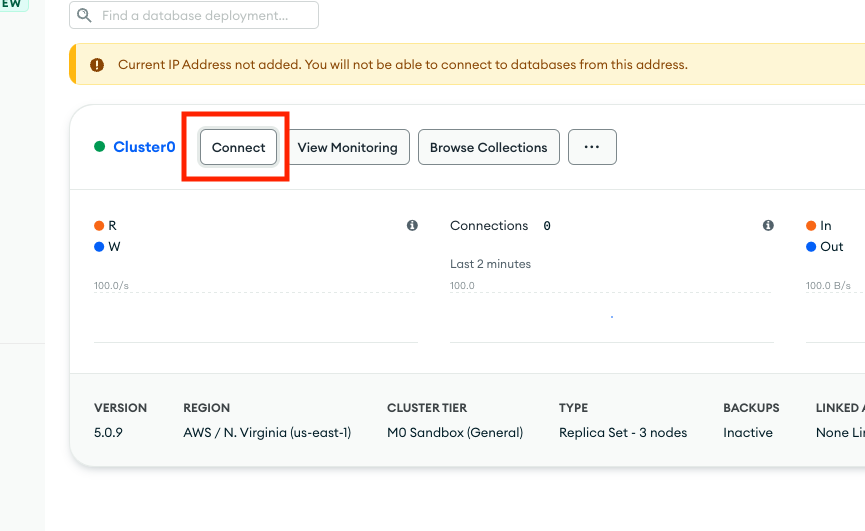Click the blue W legend dot
The width and height of the screenshot is (865, 531).
[x=99, y=247]
